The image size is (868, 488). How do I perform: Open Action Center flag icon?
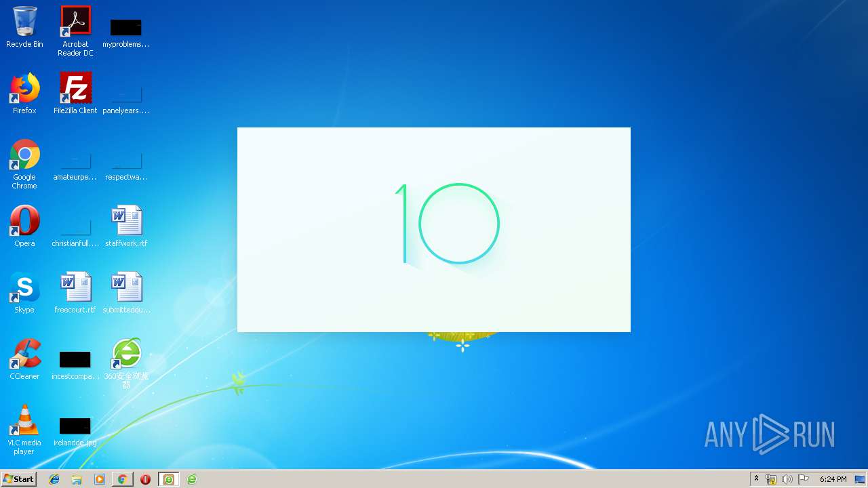804,479
